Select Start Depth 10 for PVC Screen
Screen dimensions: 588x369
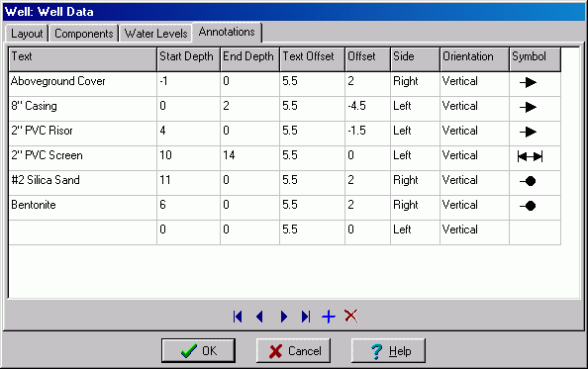point(188,158)
